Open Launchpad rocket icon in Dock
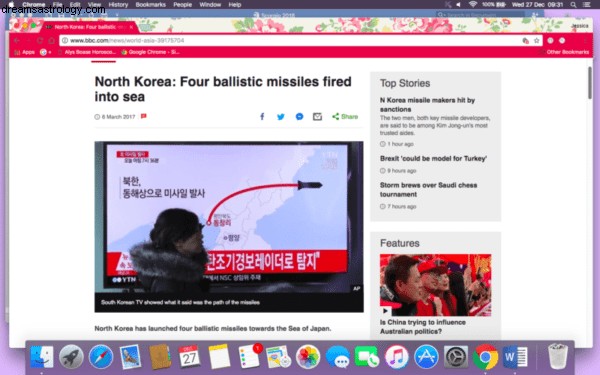 point(71,357)
